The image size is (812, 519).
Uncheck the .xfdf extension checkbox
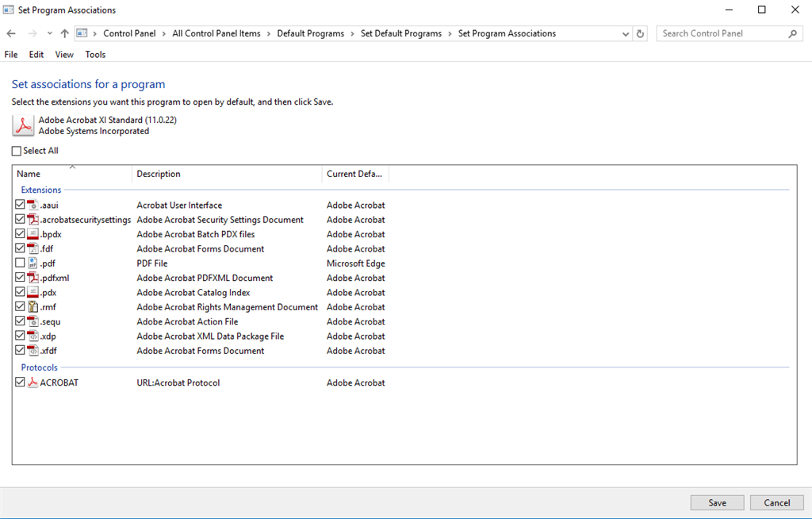tap(20, 349)
